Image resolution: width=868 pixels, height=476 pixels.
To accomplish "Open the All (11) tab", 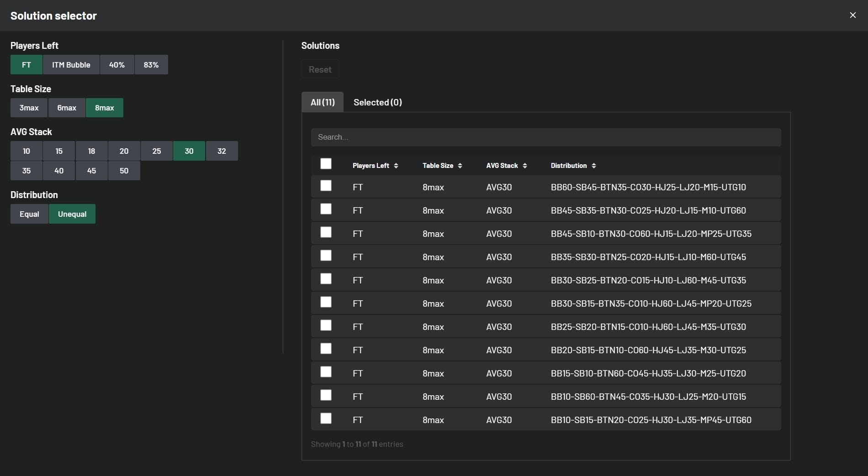I will tap(323, 102).
